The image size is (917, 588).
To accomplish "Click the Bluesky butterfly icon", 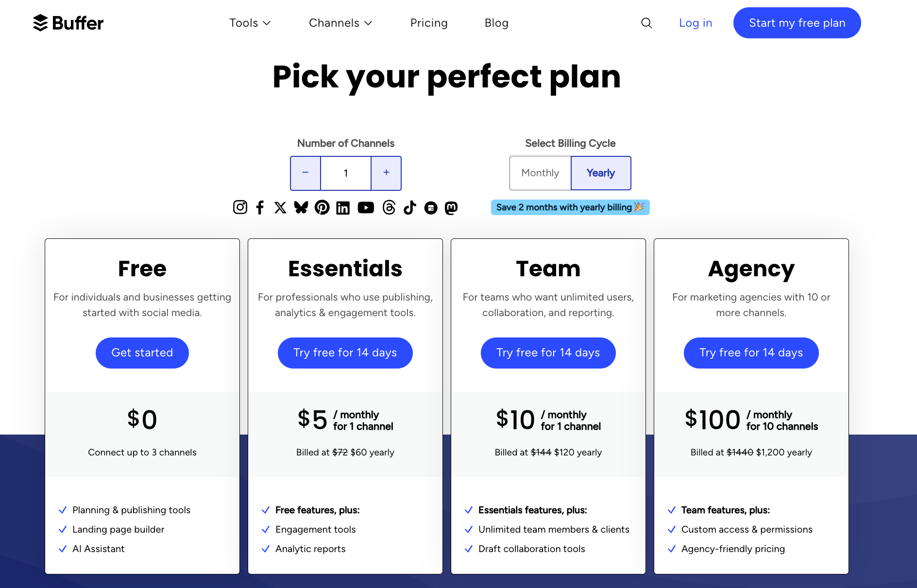I will click(301, 207).
